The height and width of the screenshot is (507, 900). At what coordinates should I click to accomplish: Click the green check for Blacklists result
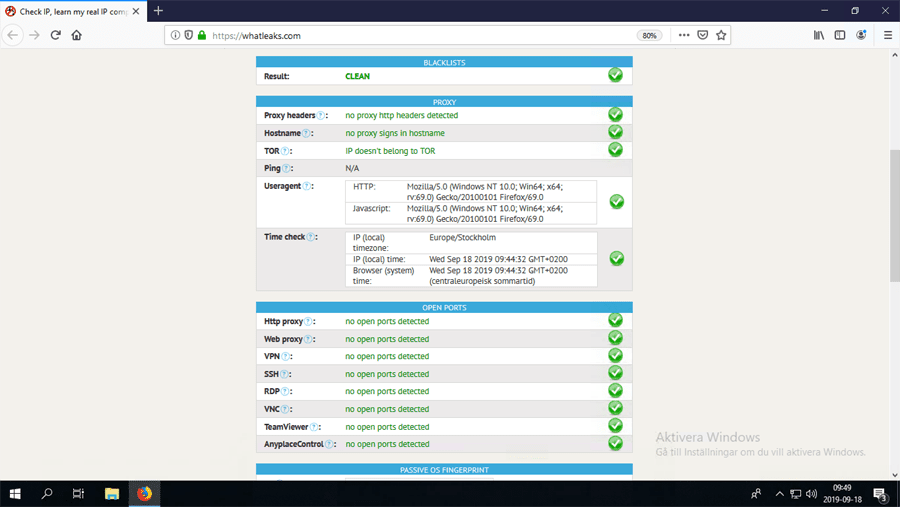[x=615, y=75]
